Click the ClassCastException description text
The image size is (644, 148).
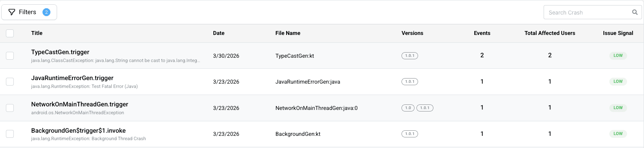116,60
